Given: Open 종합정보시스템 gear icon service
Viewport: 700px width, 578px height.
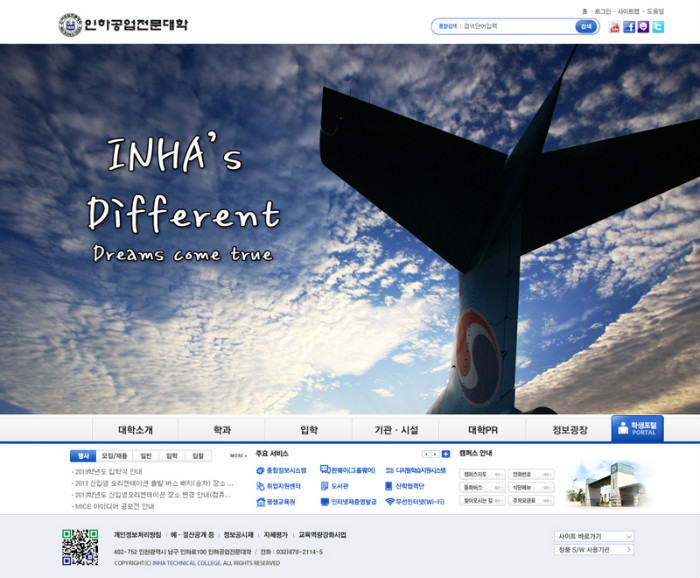Looking at the screenshot, I should point(281,470).
